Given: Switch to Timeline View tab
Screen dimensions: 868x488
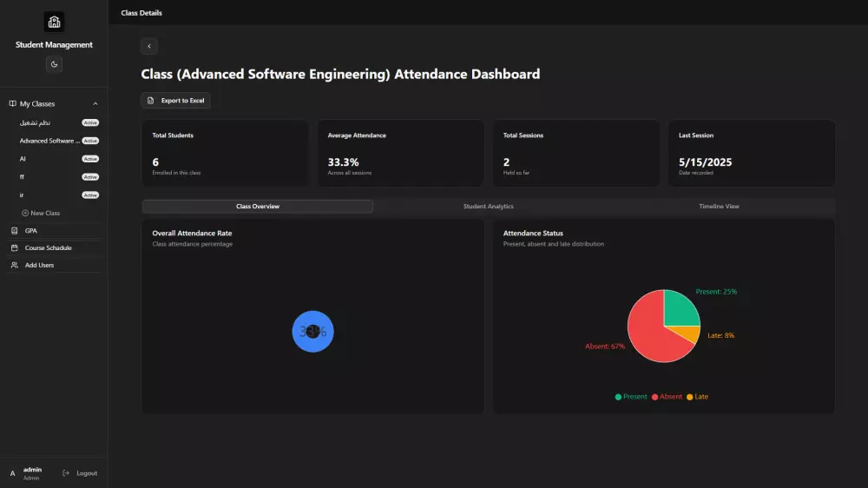Looking at the screenshot, I should tap(719, 206).
